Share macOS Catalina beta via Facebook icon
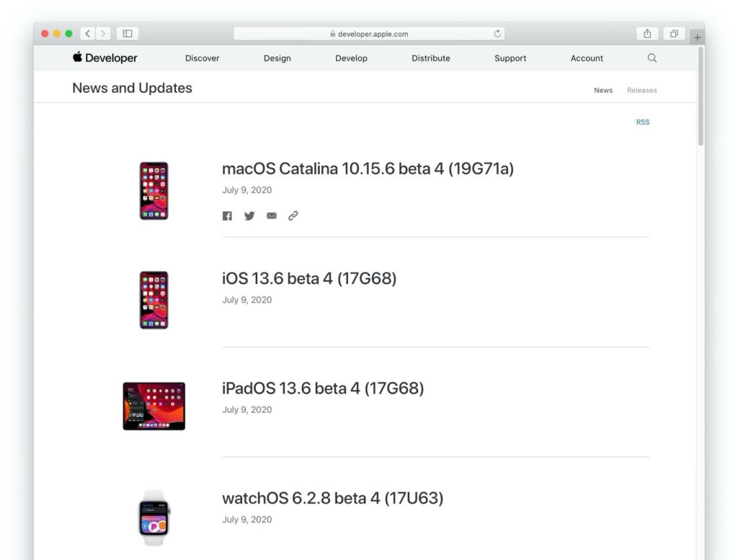Screen dimensions: 738x560 tap(227, 215)
